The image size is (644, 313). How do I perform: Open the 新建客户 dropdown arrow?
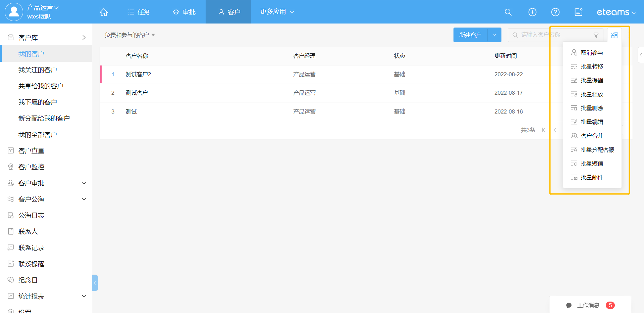pyautogui.click(x=494, y=35)
